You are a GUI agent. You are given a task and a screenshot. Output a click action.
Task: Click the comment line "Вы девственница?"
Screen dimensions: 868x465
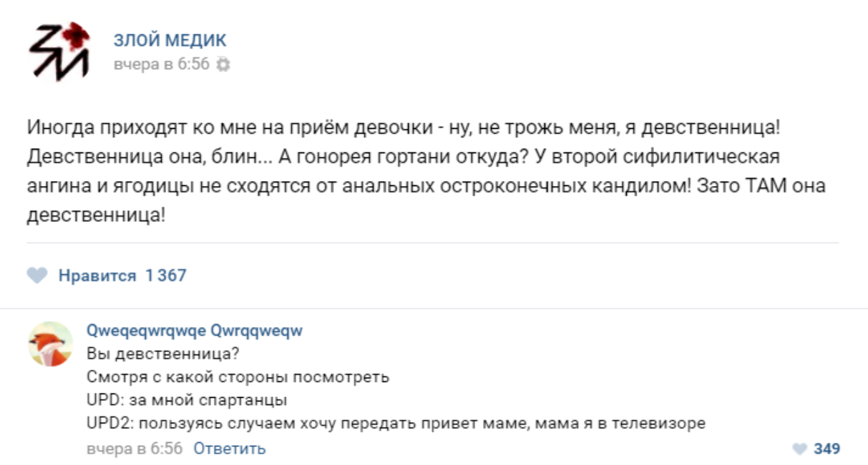pyautogui.click(x=162, y=353)
